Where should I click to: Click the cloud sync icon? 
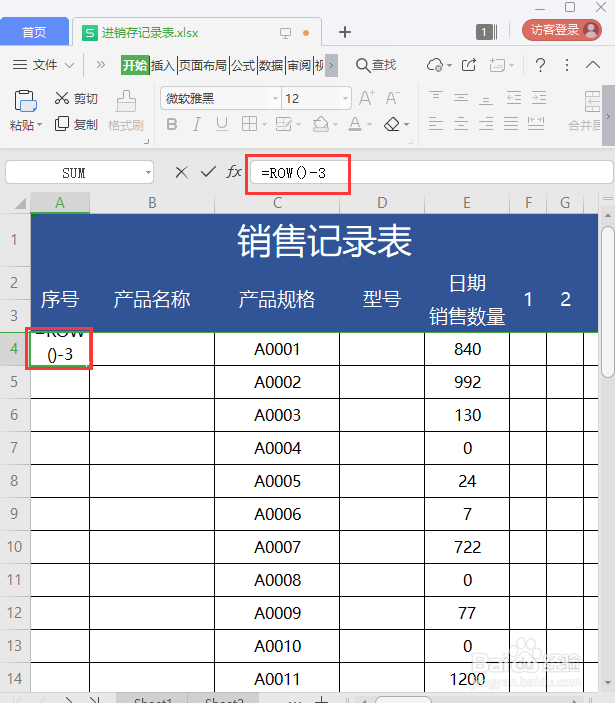435,65
